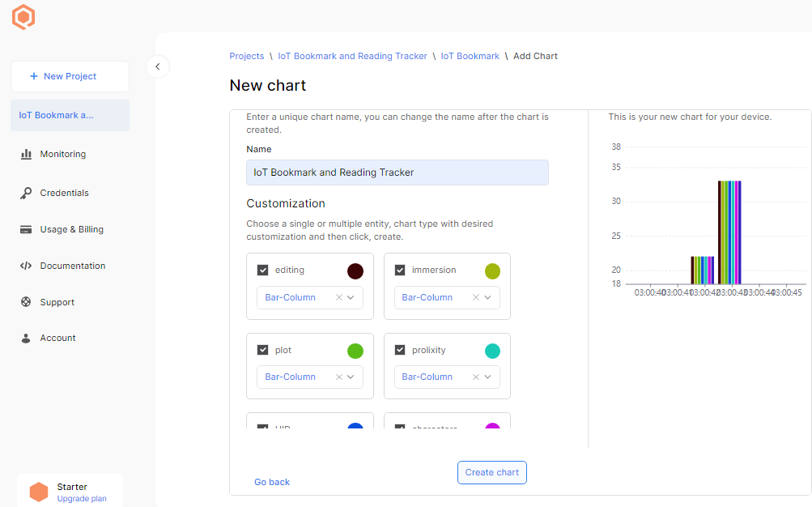812x507 pixels.
Task: Expand the Bar-Column dropdown under editing
Action: 350,297
